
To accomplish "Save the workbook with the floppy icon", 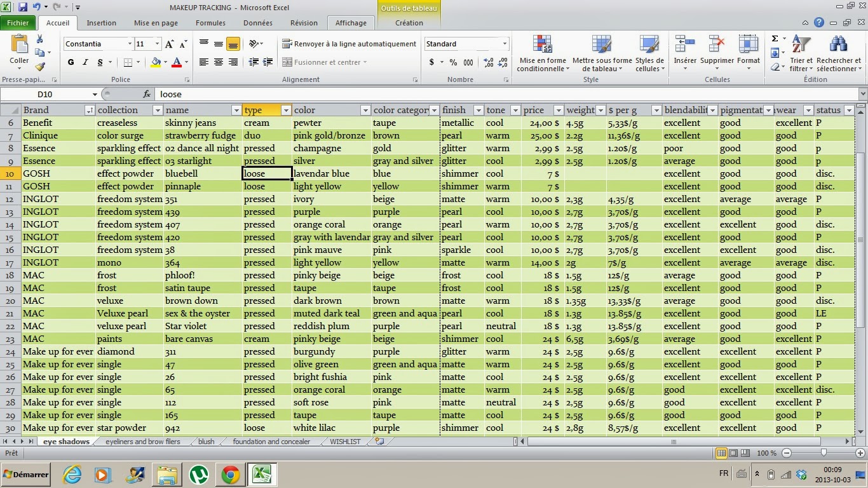I will click(x=23, y=8).
